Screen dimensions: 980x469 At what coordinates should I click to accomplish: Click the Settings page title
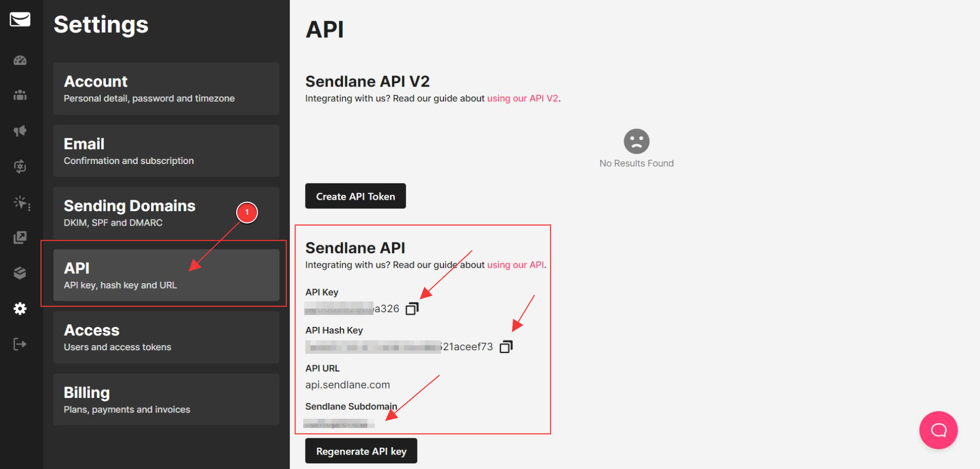(x=101, y=25)
